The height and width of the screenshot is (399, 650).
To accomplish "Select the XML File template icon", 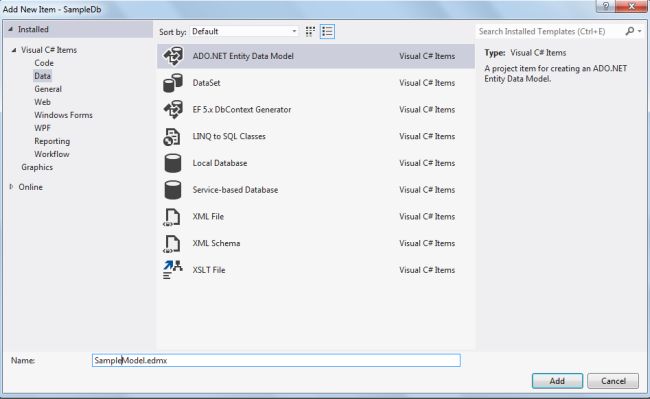I will (x=172, y=217).
